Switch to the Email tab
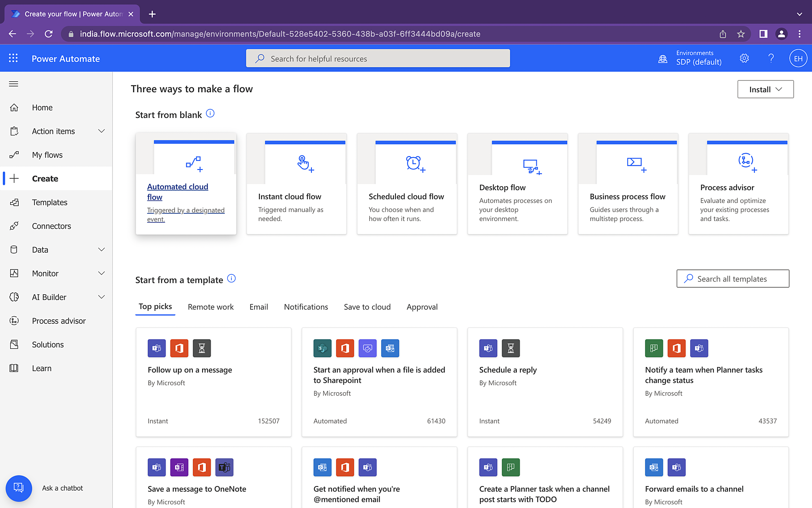812x508 pixels. click(259, 307)
